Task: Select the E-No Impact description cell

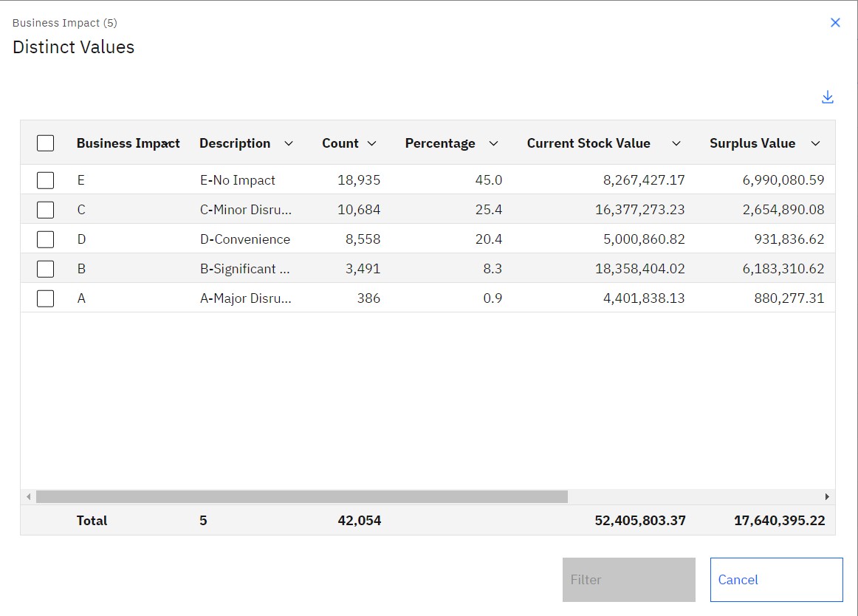Action: (238, 180)
